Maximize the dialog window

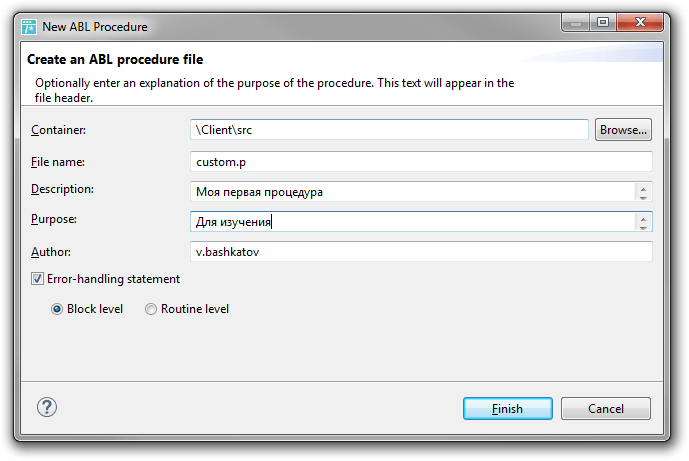click(x=603, y=22)
